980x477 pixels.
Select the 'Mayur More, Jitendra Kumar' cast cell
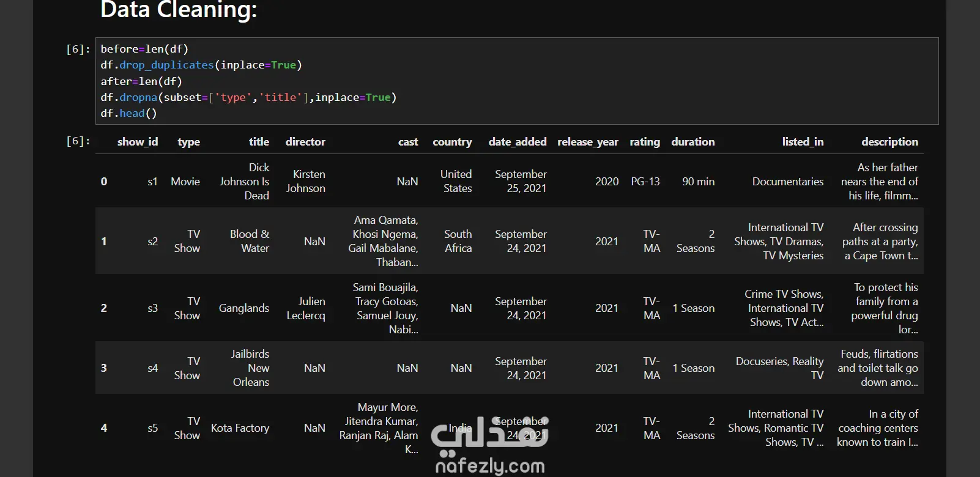379,428
